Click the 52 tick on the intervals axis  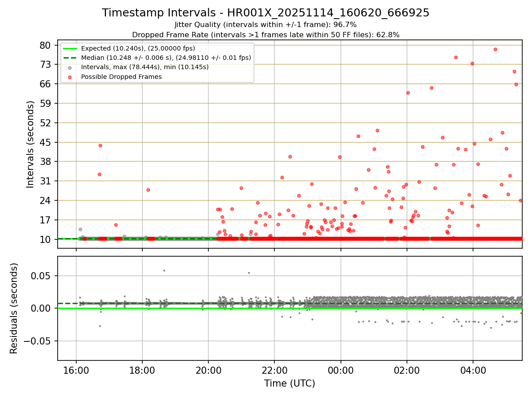(45, 123)
